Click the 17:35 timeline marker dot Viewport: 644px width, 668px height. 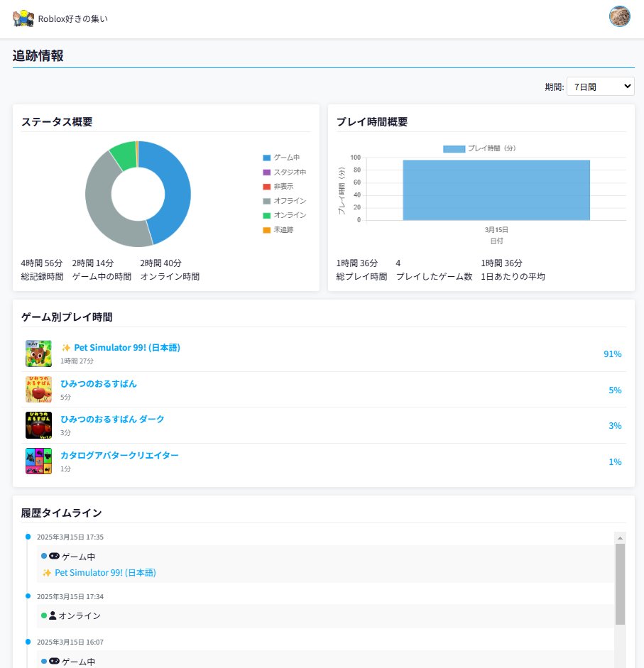coord(28,537)
